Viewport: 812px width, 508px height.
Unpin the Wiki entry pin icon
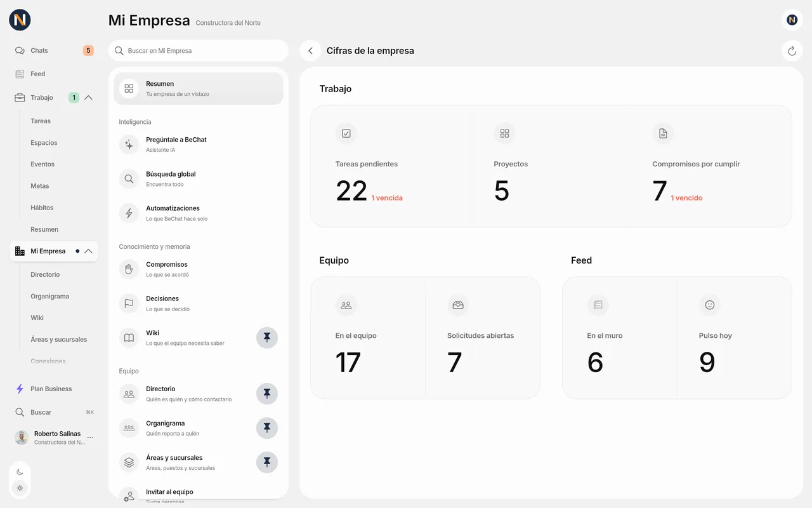(x=267, y=338)
